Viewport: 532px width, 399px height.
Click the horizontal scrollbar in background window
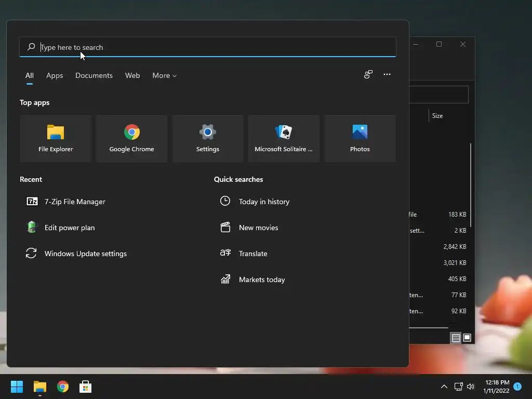(429, 328)
